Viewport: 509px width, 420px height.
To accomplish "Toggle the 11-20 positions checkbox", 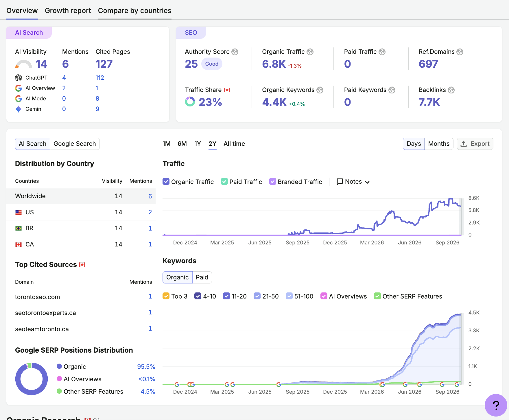I will point(226,296).
